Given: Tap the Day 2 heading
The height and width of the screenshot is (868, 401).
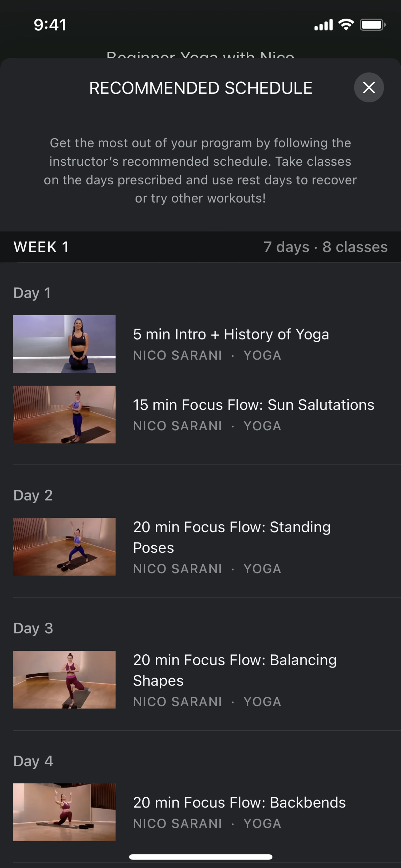Looking at the screenshot, I should [x=33, y=495].
